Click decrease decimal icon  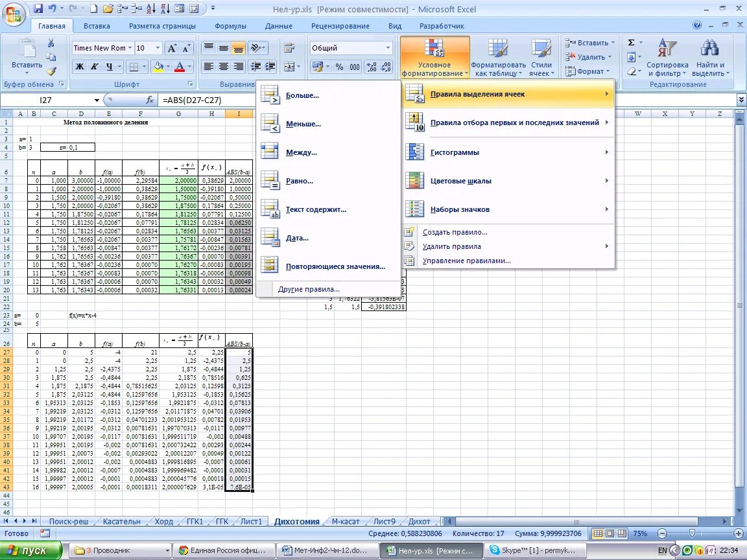point(386,67)
